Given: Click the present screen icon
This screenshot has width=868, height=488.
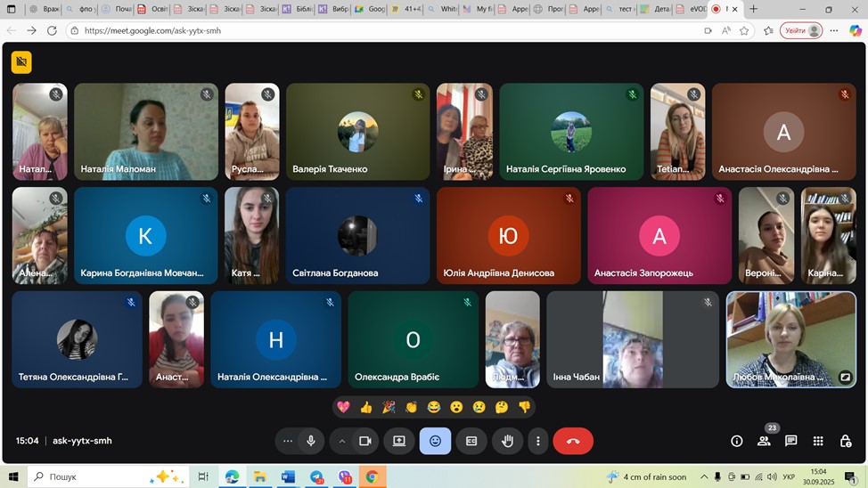Looking at the screenshot, I should coord(398,441).
